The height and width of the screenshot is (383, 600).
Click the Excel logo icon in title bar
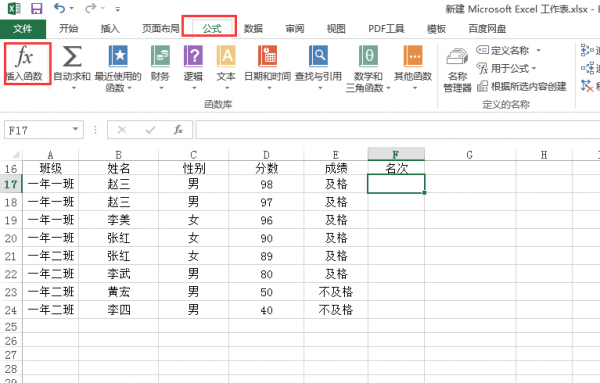(x=14, y=8)
